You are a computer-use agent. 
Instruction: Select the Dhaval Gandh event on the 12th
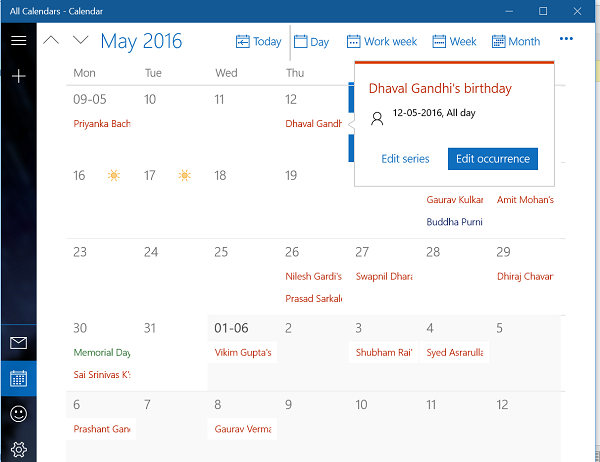tap(314, 124)
